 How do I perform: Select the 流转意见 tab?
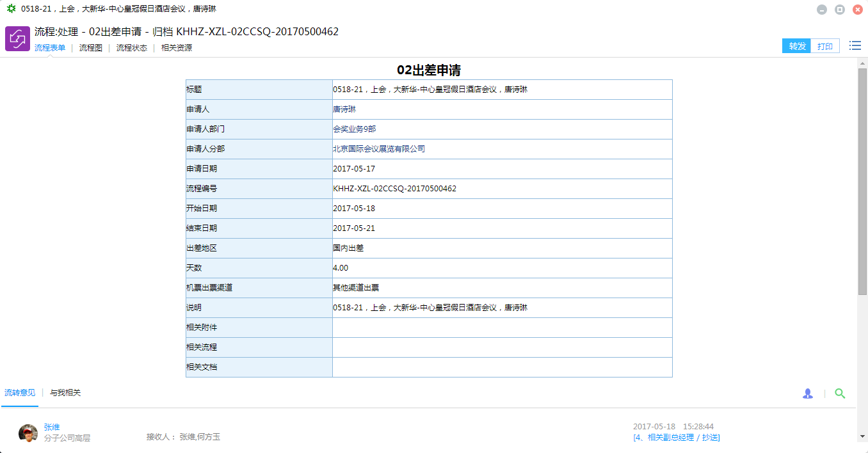pos(20,393)
